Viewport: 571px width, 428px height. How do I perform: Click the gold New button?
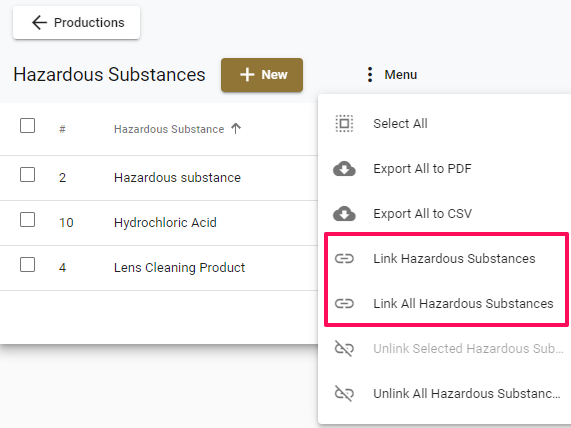click(x=262, y=75)
